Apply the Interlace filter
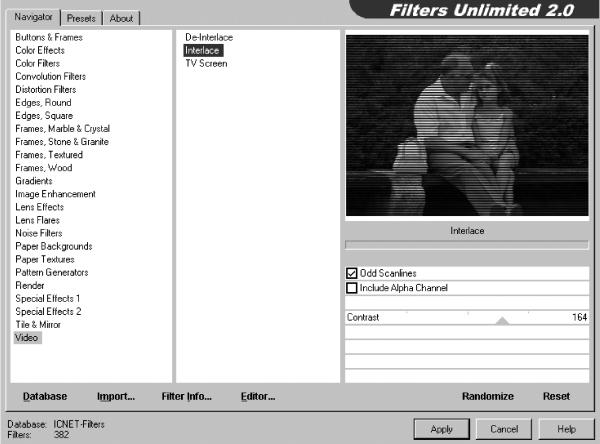The width and height of the screenshot is (600, 444). (x=442, y=429)
